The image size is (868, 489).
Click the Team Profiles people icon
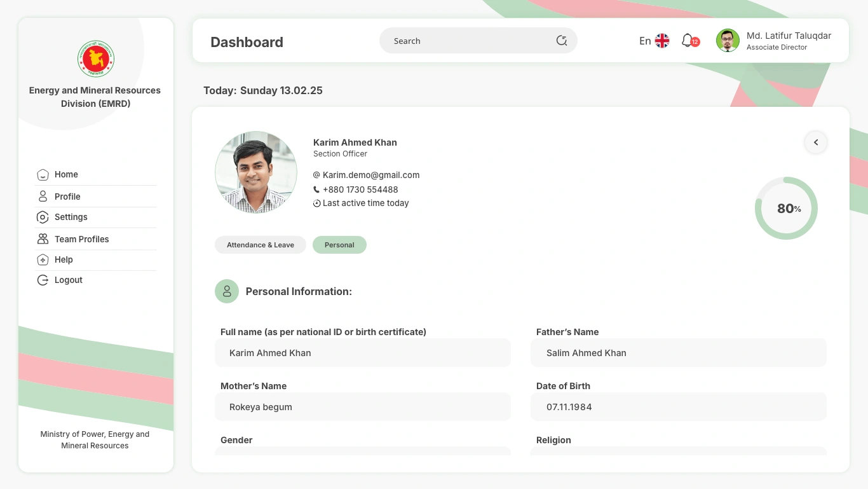(43, 239)
